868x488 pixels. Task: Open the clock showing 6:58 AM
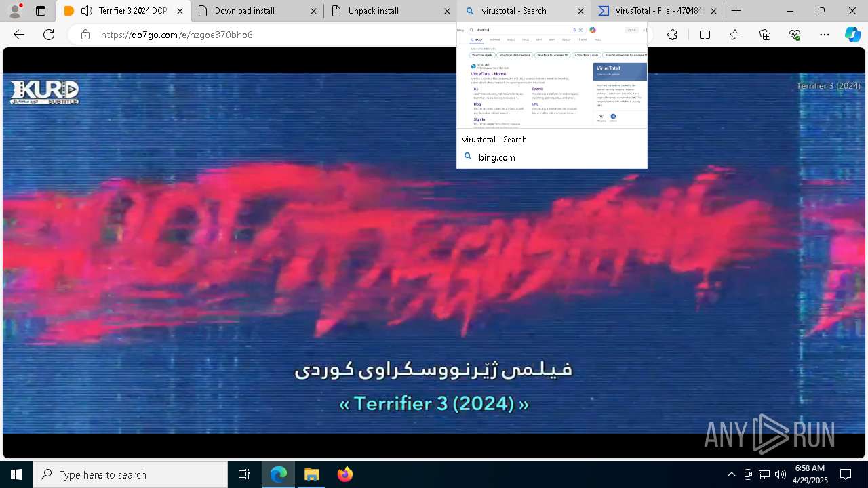pyautogui.click(x=810, y=474)
